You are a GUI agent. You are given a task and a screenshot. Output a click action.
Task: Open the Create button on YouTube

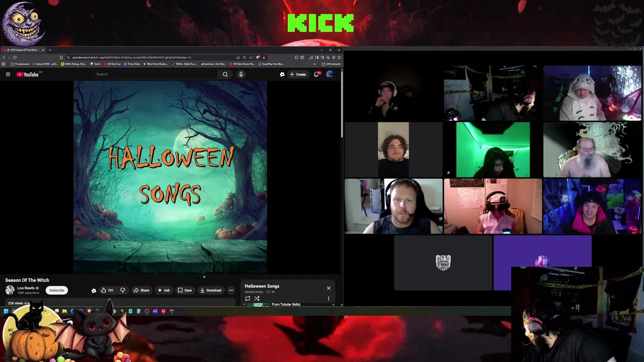(x=298, y=74)
